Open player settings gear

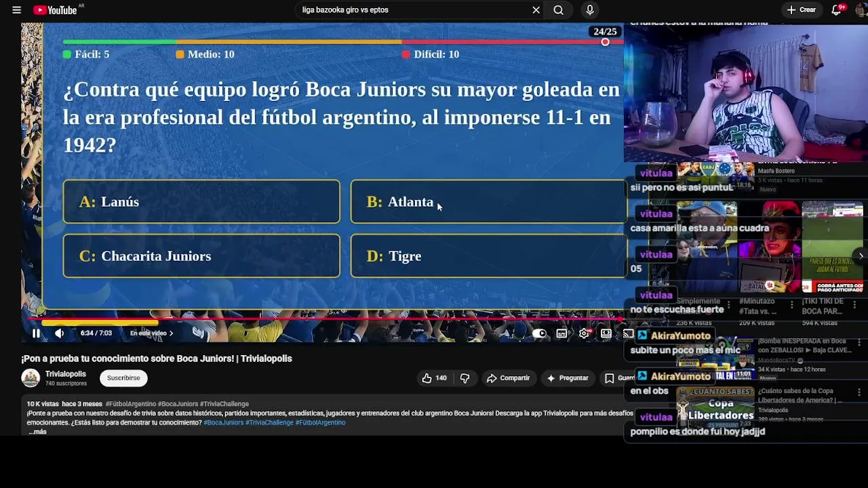coord(584,333)
